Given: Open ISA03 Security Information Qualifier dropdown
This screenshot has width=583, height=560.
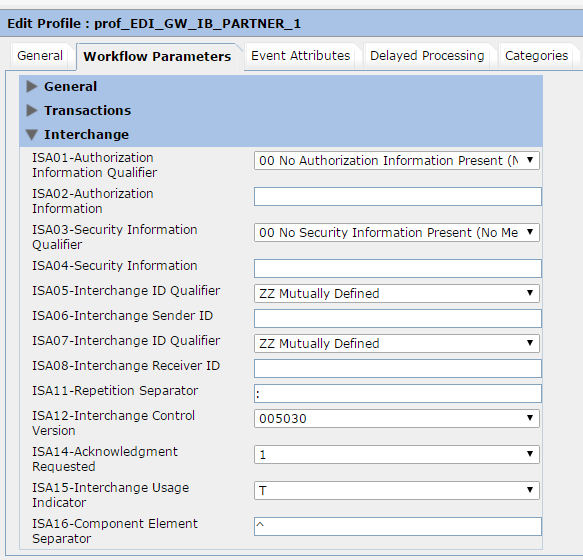Looking at the screenshot, I should (x=397, y=232).
